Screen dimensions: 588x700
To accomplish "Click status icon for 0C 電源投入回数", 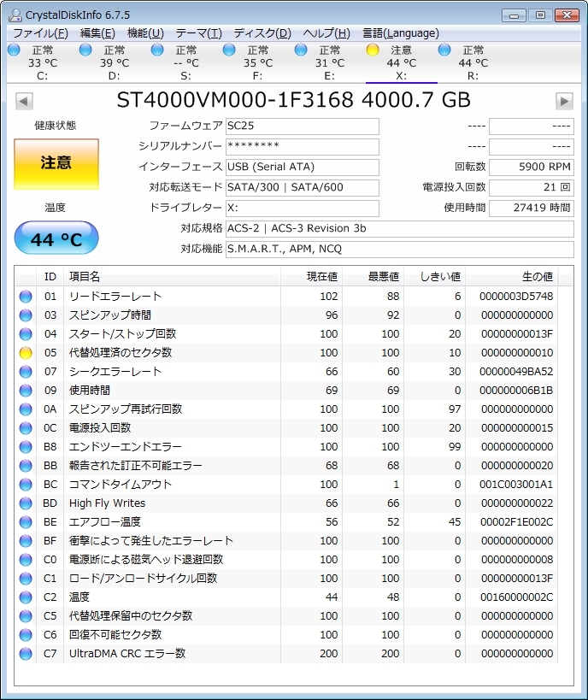I will point(26,427).
